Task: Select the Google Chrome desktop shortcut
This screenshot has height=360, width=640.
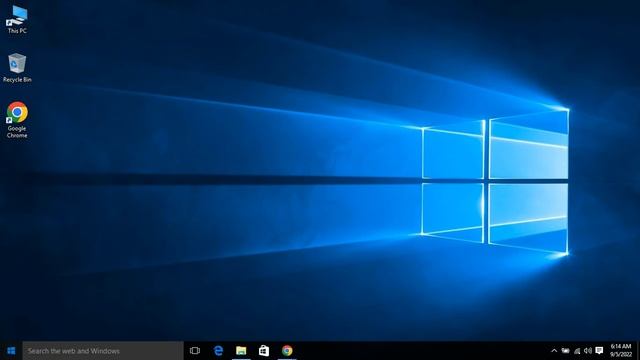Action: [17, 120]
